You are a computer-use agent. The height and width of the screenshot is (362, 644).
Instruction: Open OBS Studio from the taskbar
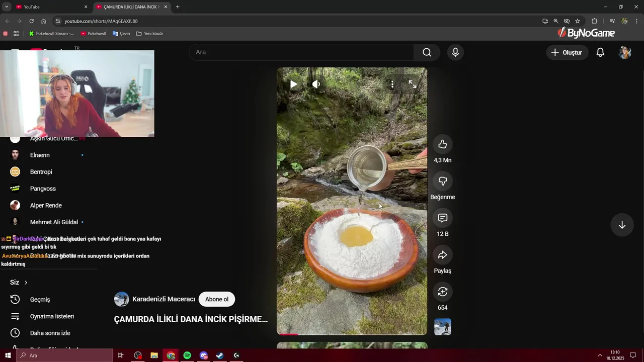[x=138, y=355]
